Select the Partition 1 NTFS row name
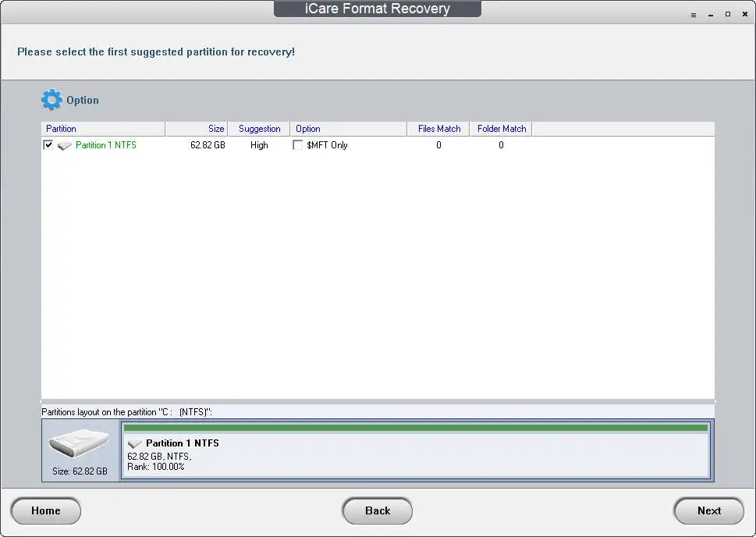 (x=106, y=145)
